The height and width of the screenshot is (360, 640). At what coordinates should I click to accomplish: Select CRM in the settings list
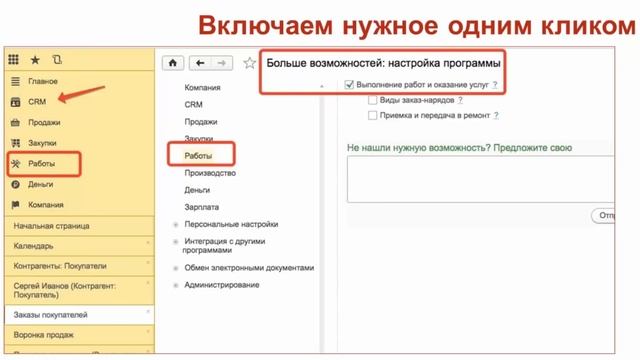pyautogui.click(x=193, y=104)
